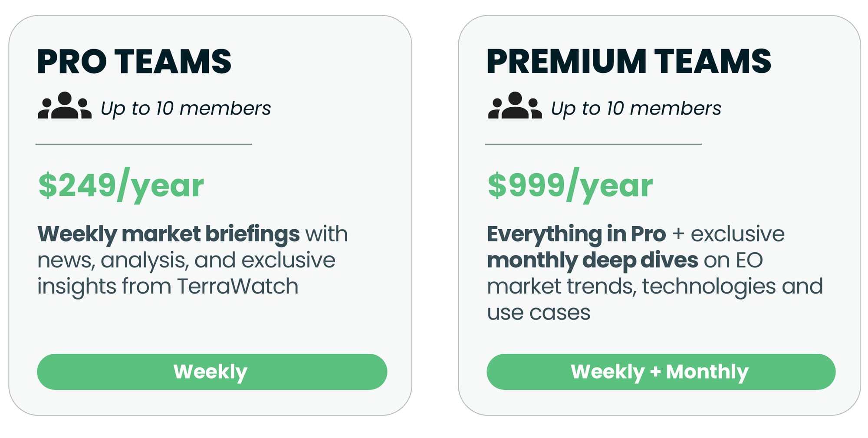Click the green Weekly button
The height and width of the screenshot is (438, 868).
[x=212, y=372]
